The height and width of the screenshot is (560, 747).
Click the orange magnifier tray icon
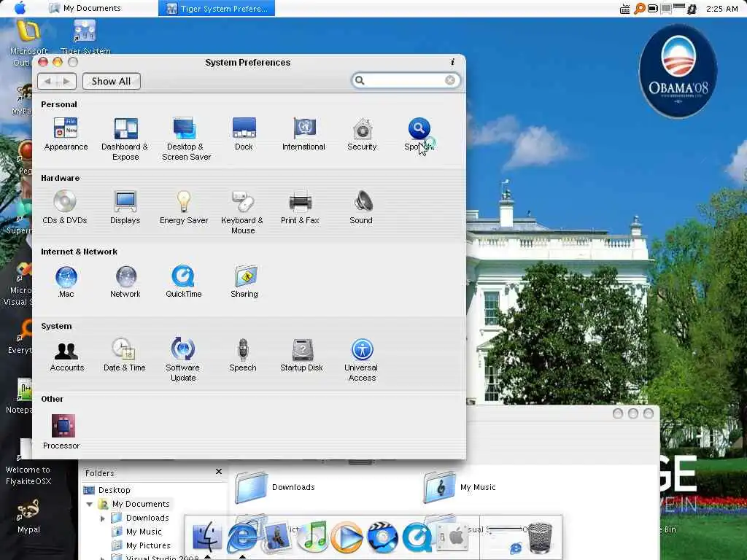point(639,9)
